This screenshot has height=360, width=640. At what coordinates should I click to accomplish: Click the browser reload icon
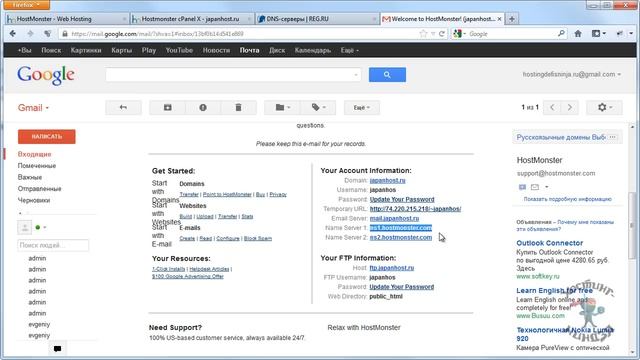pyautogui.click(x=441, y=34)
